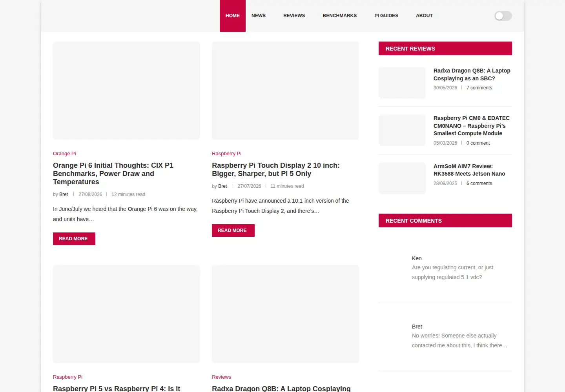Open thumbnail above main feed Radxa Dragon article
The height and width of the screenshot is (392, 565).
(x=285, y=314)
